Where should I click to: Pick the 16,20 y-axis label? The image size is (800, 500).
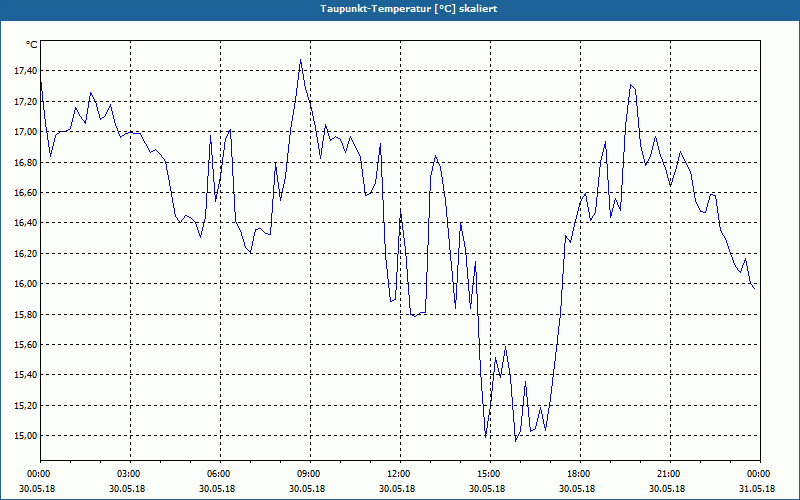coord(25,254)
